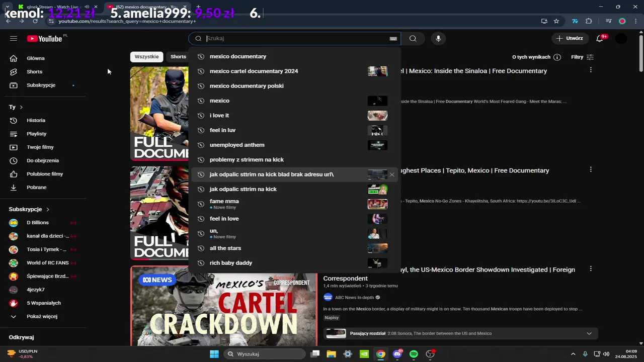This screenshot has height=362, width=644.
Task: Choose suggestion 'unemployed anthem'
Action: pyautogui.click(x=294, y=145)
